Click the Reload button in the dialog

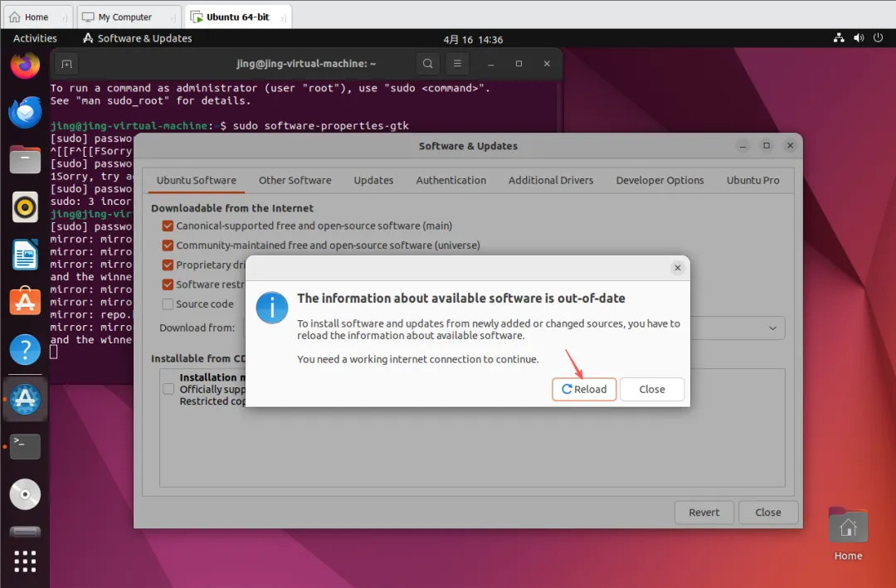point(584,389)
